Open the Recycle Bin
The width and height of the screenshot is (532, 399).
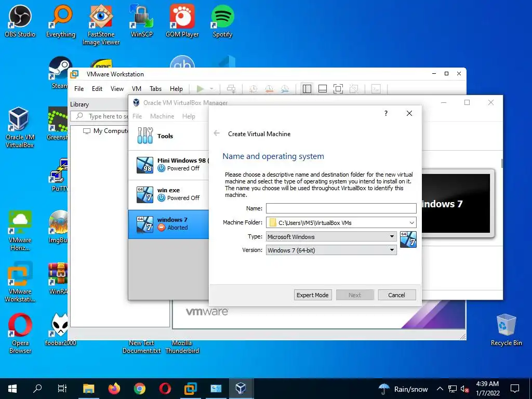[x=506, y=330]
